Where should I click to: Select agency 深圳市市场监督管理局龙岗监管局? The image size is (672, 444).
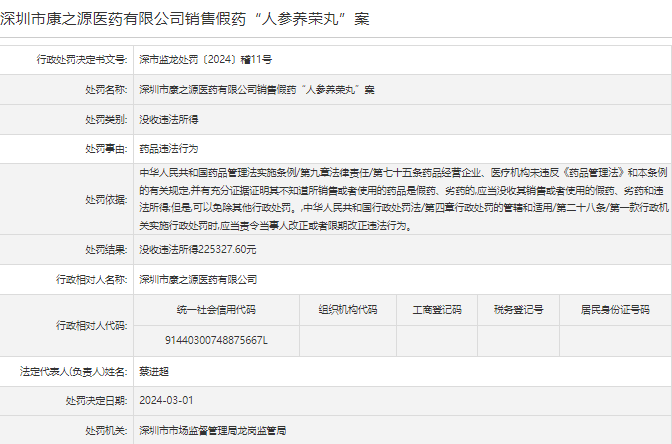tap(213, 430)
